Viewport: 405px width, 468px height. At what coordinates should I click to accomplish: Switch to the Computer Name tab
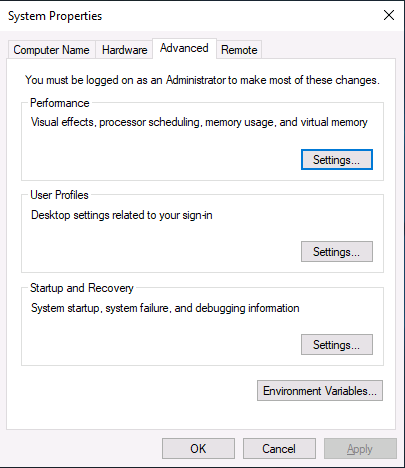(x=52, y=50)
